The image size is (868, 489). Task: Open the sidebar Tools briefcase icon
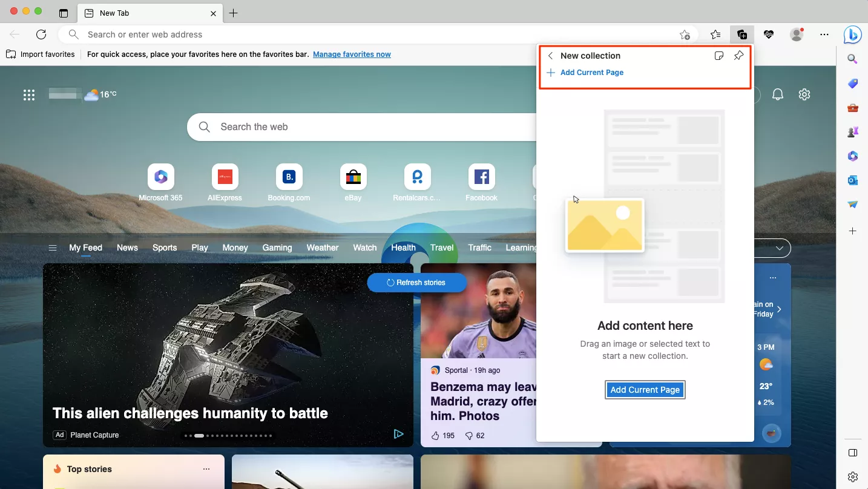pyautogui.click(x=852, y=108)
